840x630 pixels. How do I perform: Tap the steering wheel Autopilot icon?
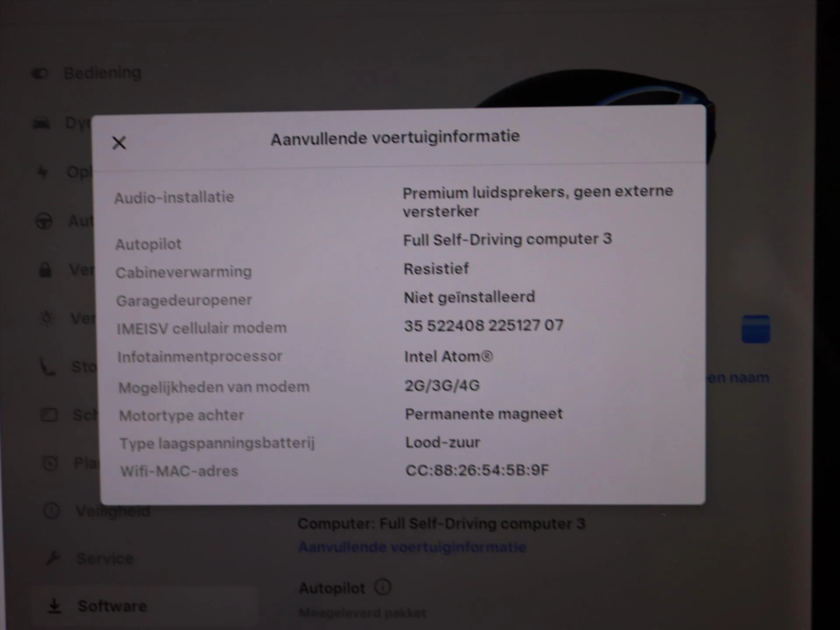pos(44,221)
